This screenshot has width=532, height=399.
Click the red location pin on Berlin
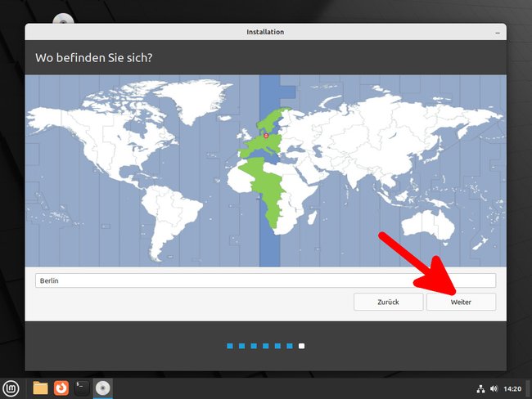266,136
